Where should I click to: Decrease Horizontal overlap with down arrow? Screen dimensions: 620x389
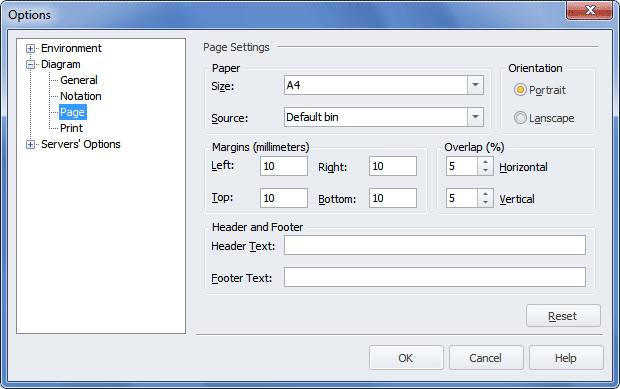click(x=485, y=171)
